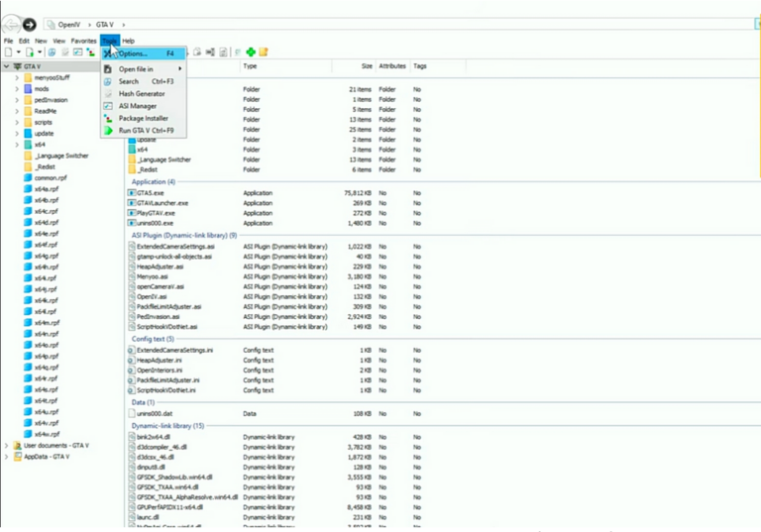
Task: Click the Menyoo.asi file icon
Action: (x=132, y=276)
